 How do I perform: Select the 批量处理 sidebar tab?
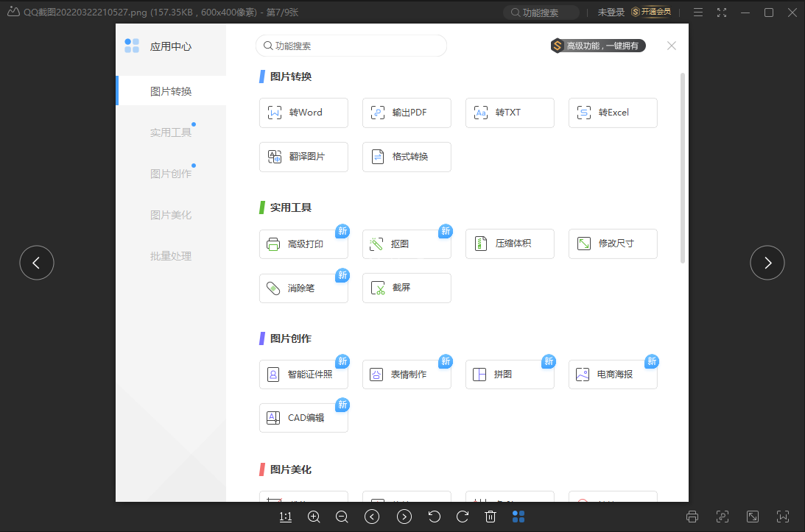pyautogui.click(x=171, y=256)
